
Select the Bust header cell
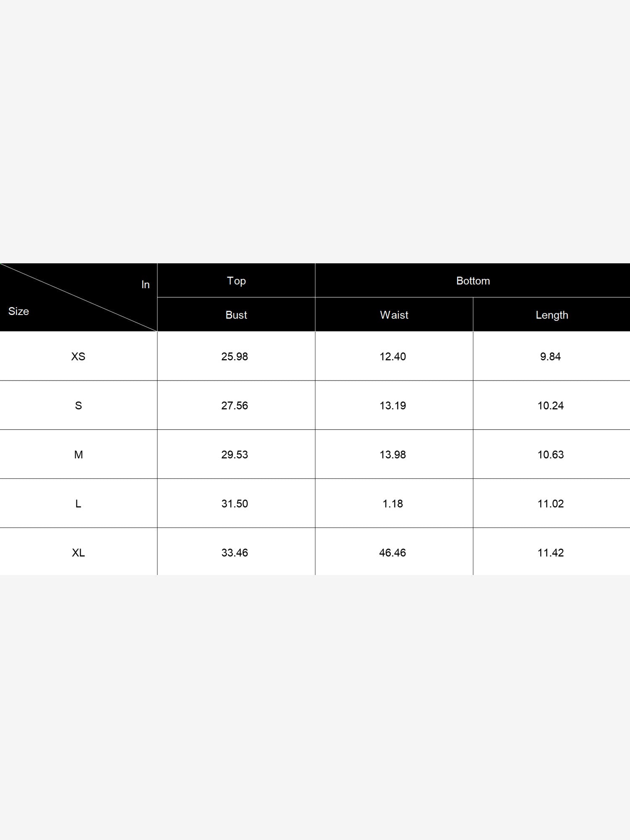coord(236,315)
